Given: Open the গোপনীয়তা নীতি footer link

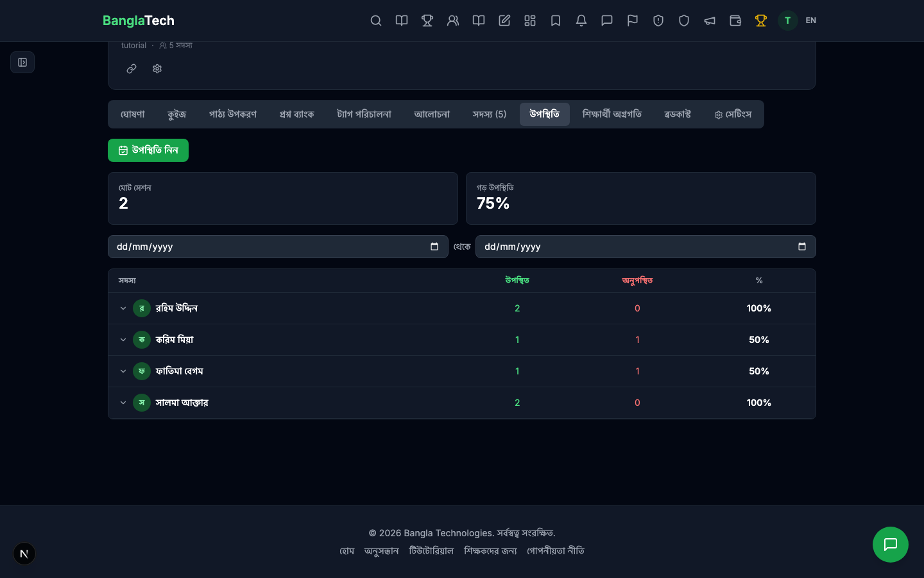Looking at the screenshot, I should (x=556, y=551).
